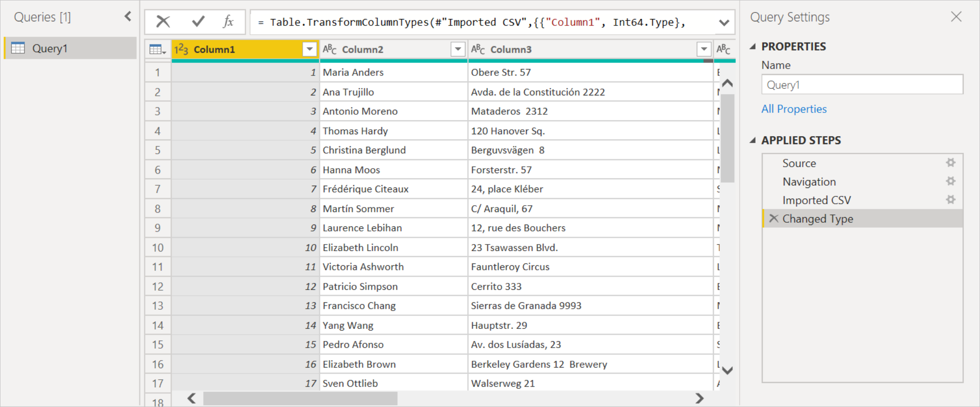
Task: Collapse the APPLIED STEPS section
Action: (x=753, y=140)
